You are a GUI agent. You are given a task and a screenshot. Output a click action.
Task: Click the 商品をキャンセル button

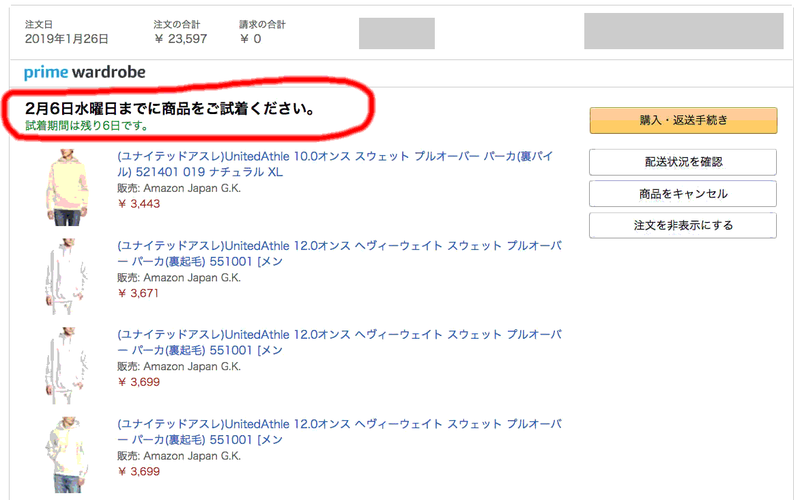tap(683, 194)
